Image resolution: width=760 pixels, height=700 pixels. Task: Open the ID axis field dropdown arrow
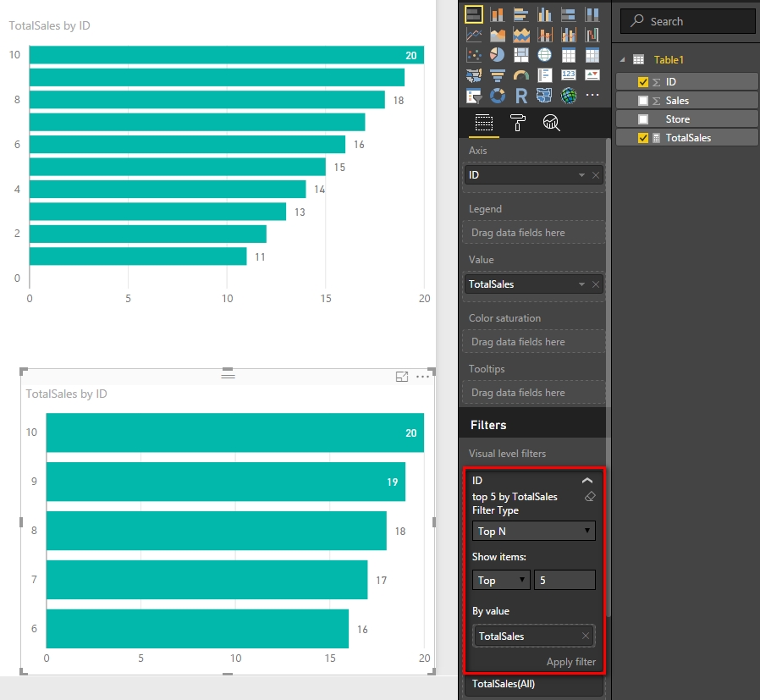(581, 175)
